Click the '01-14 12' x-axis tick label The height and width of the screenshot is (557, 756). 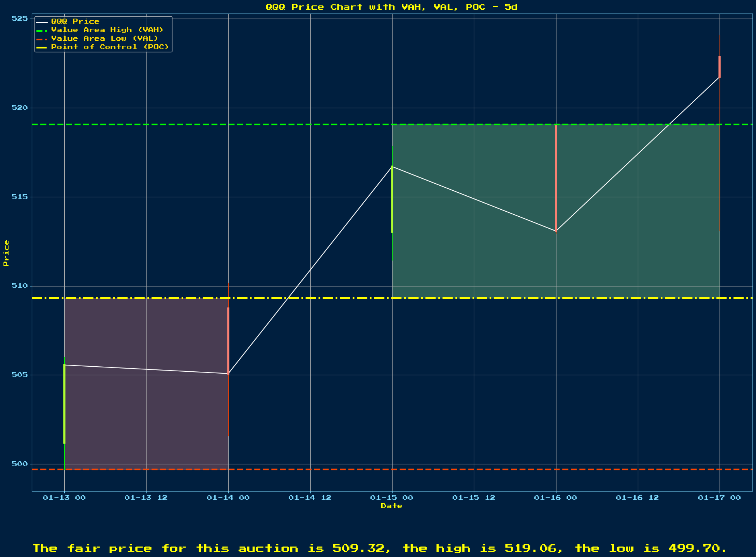[x=310, y=498]
